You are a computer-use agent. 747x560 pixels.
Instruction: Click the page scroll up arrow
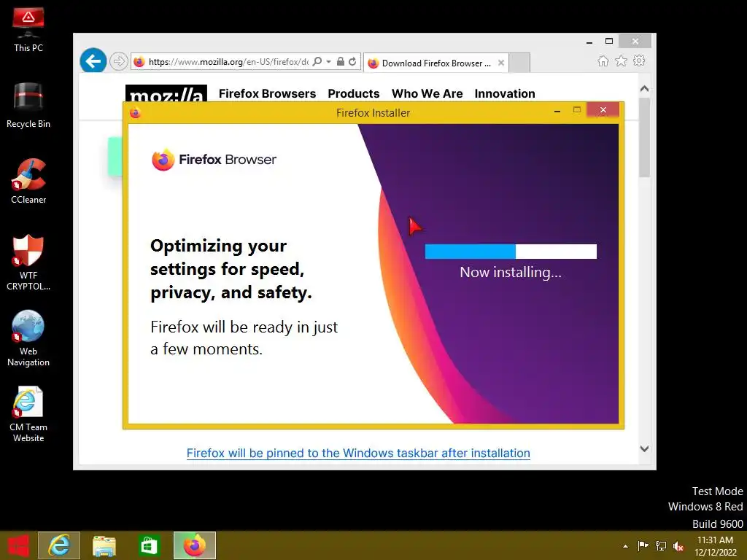click(x=644, y=88)
